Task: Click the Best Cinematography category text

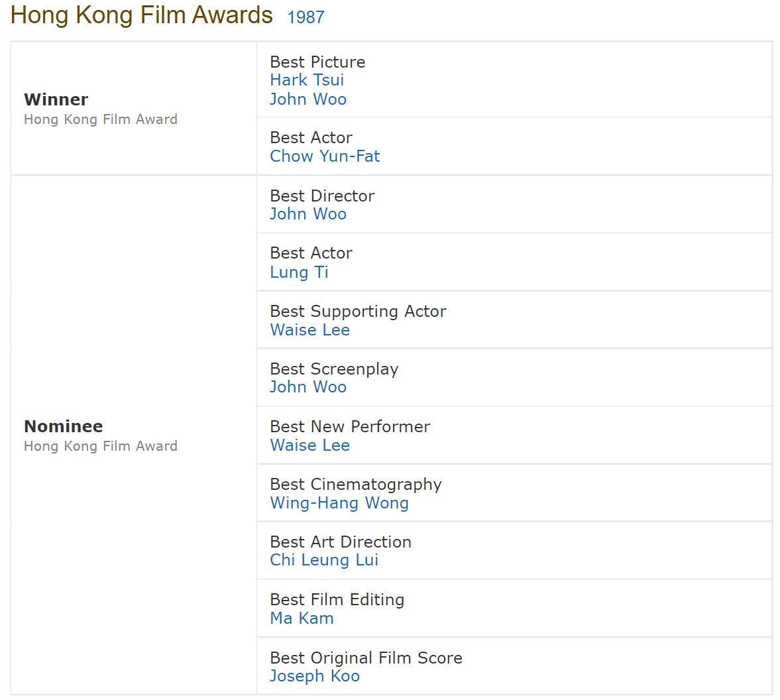Action: coord(356,485)
